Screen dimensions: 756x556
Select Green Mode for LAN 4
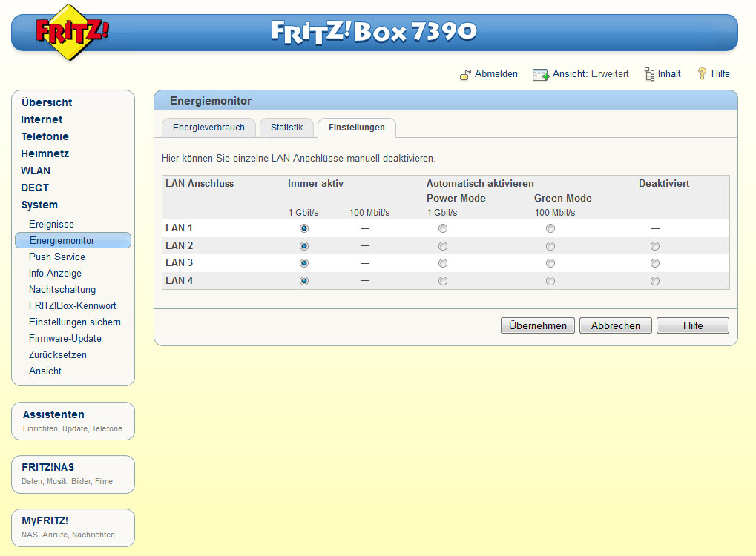click(x=550, y=281)
